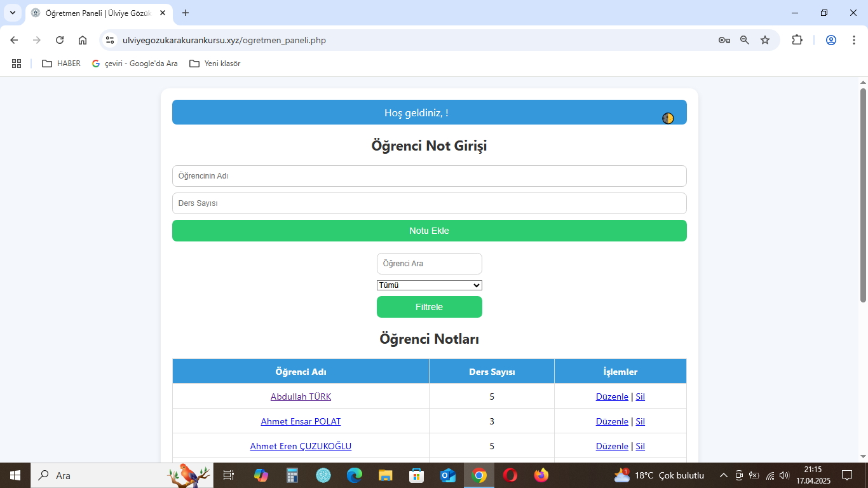This screenshot has width=868, height=488.
Task: Open a new browser tab
Action: (186, 13)
